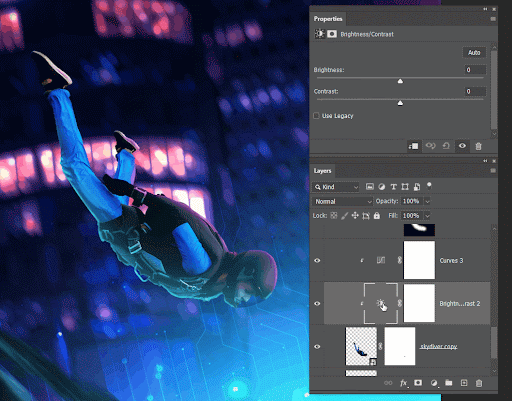Filter layers by shape layers icon
512x401 pixels.
coord(405,187)
